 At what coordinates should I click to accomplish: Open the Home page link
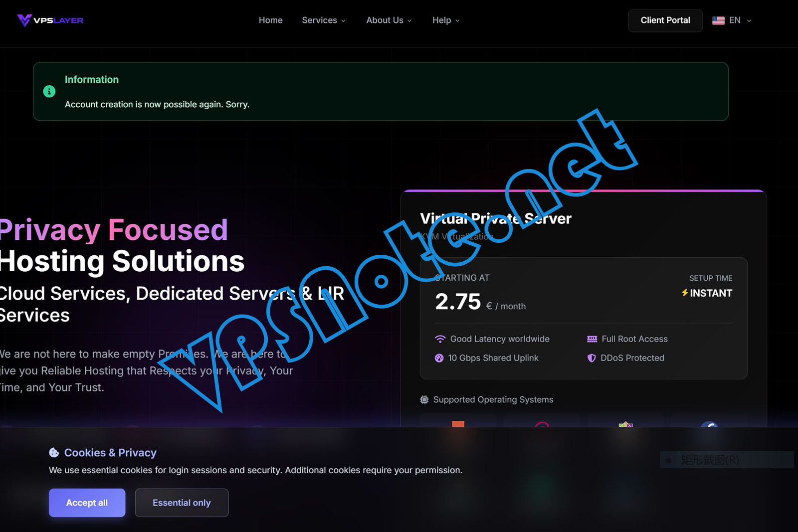tap(271, 20)
